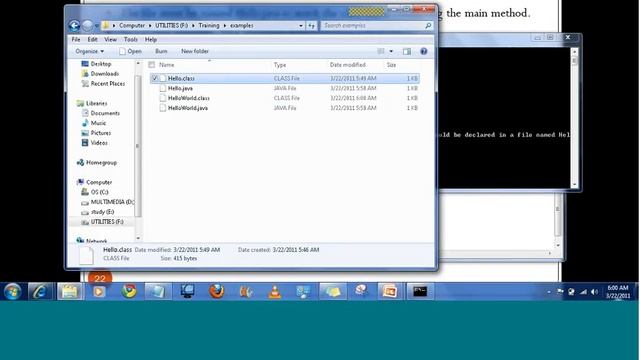640x360 pixels.
Task: Launch Windows Media Player from taskbar
Action: point(99,291)
